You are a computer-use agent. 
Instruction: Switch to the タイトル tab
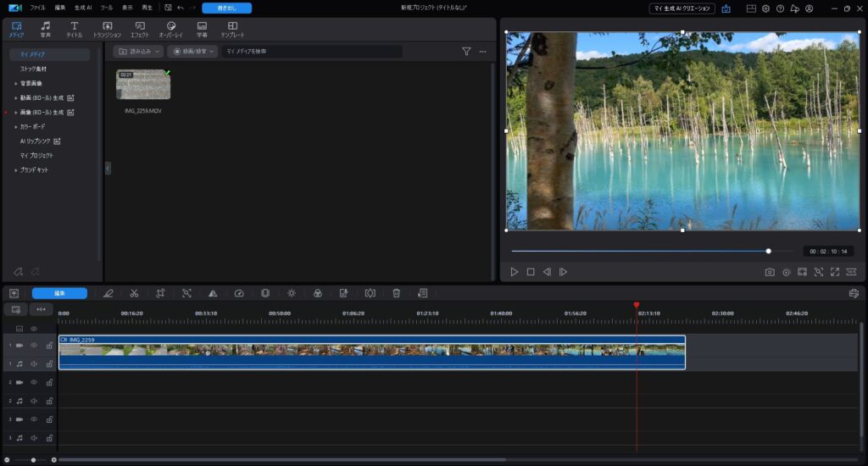click(x=75, y=30)
